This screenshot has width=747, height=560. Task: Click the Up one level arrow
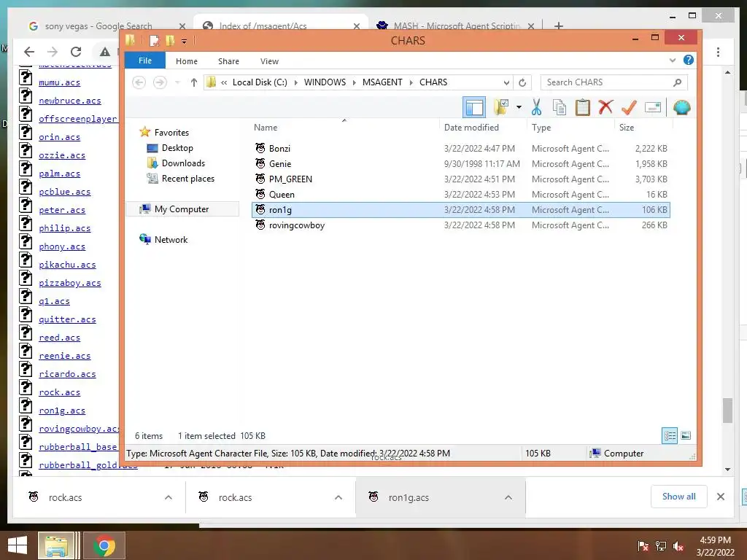click(x=193, y=82)
